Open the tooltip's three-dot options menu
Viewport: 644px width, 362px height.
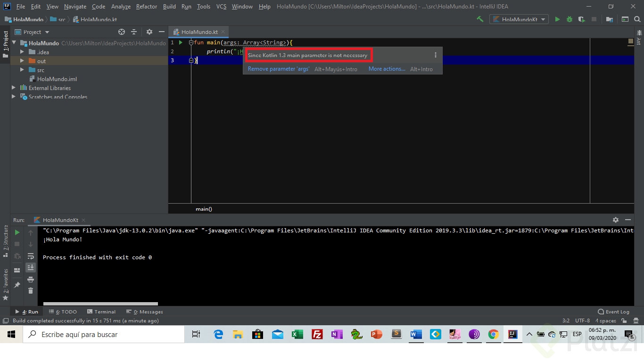point(436,55)
